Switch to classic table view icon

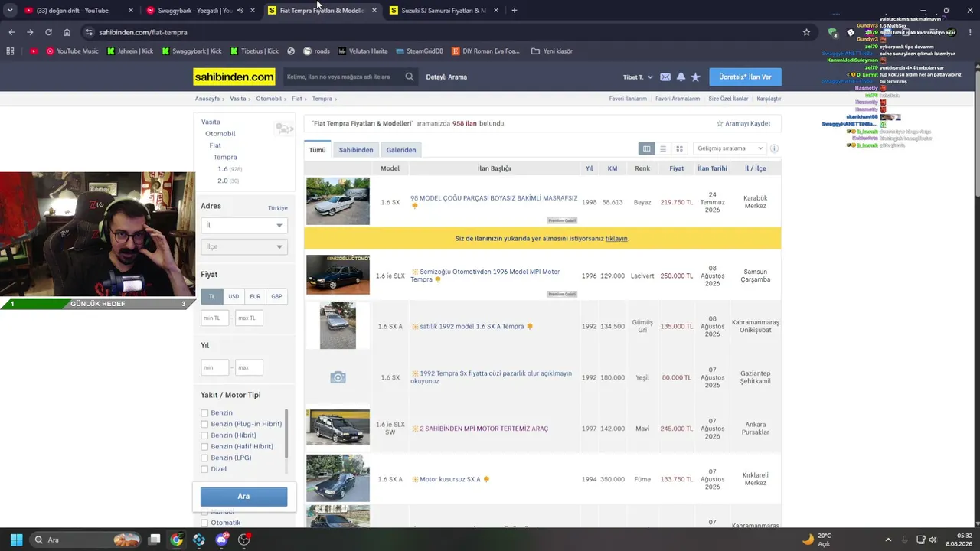[647, 148]
